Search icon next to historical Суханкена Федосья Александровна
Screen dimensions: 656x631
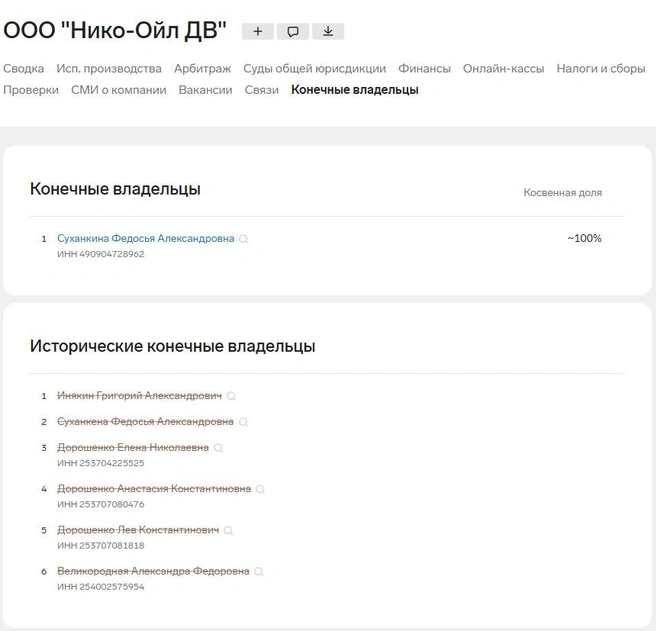243,422
